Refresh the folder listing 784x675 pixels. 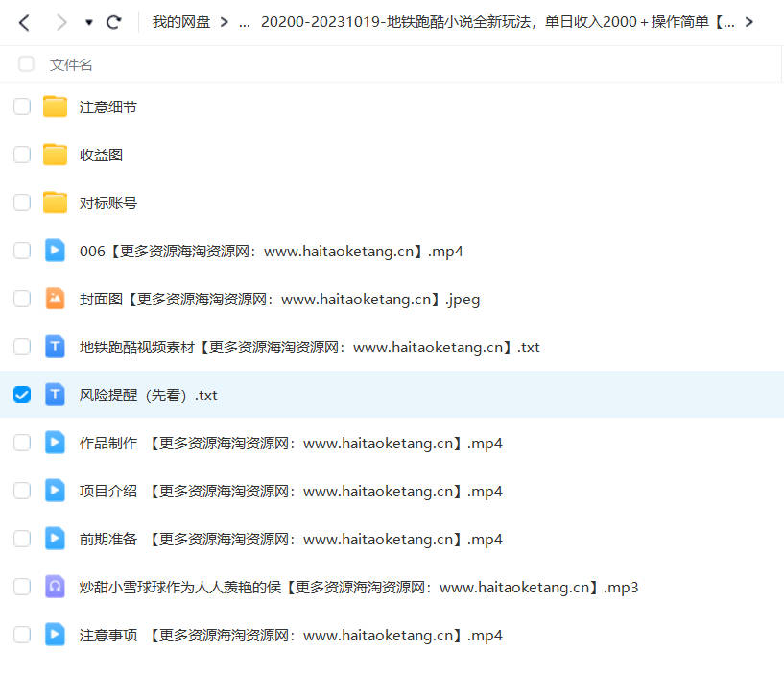point(114,22)
